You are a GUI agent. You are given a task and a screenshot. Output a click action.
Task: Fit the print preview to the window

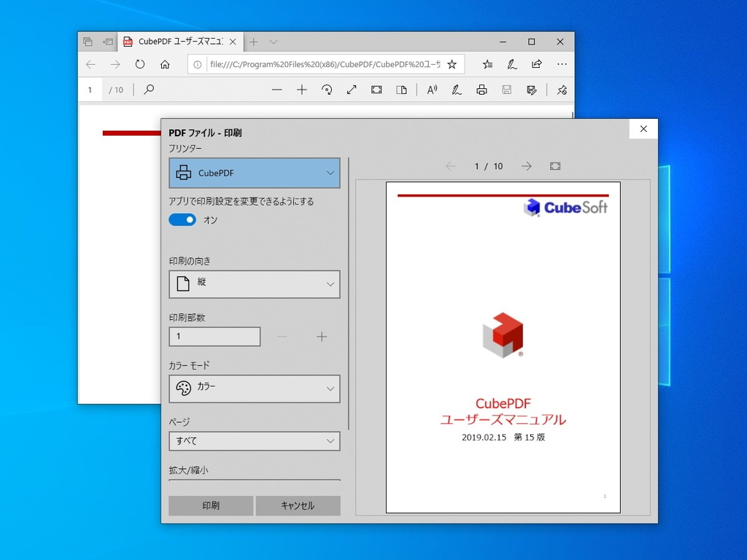point(554,166)
